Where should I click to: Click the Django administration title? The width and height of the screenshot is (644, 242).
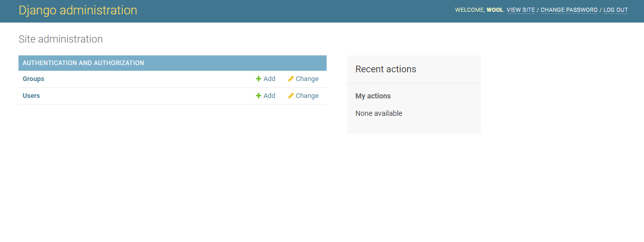pos(78,10)
